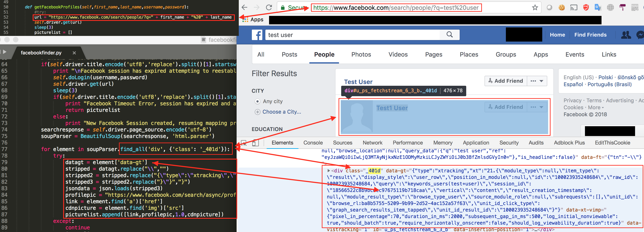644x232 pixels.
Task: Click Add Friend for Test User
Action: click(x=505, y=81)
